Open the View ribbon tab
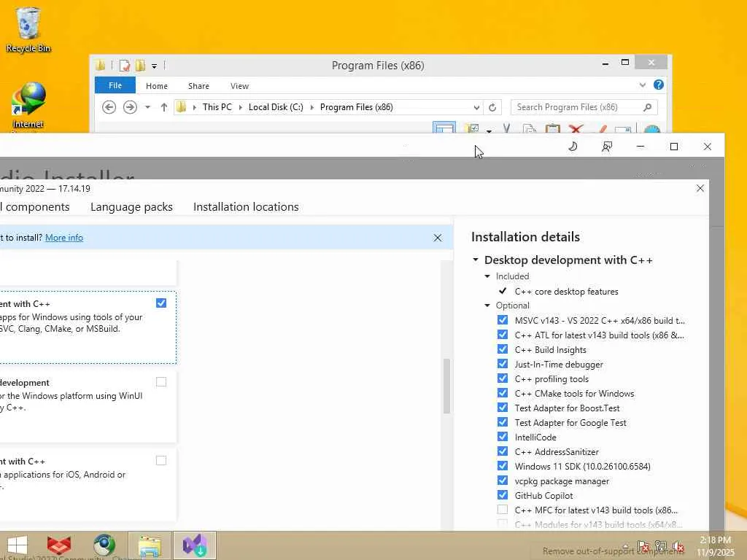The width and height of the screenshot is (747, 560). pyautogui.click(x=239, y=86)
